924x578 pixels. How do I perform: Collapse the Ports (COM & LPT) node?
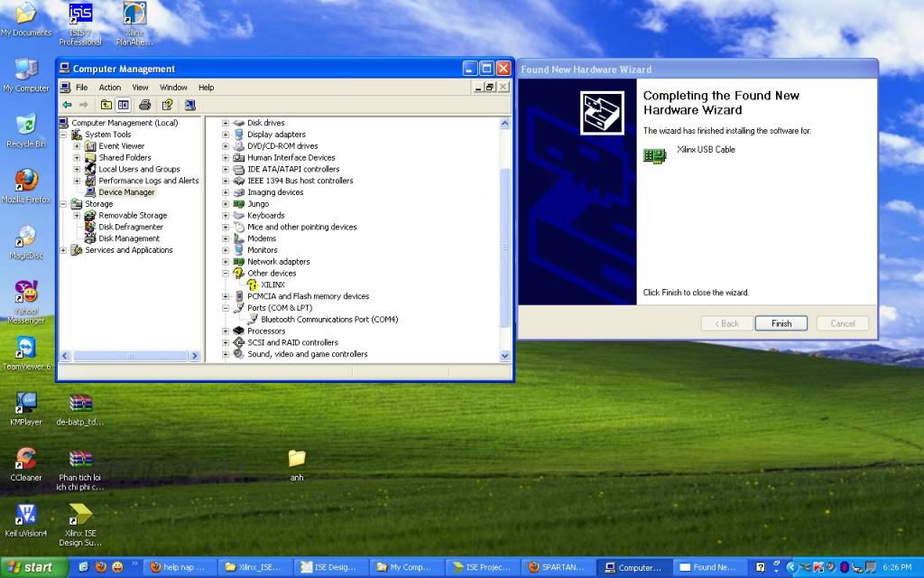point(226,308)
